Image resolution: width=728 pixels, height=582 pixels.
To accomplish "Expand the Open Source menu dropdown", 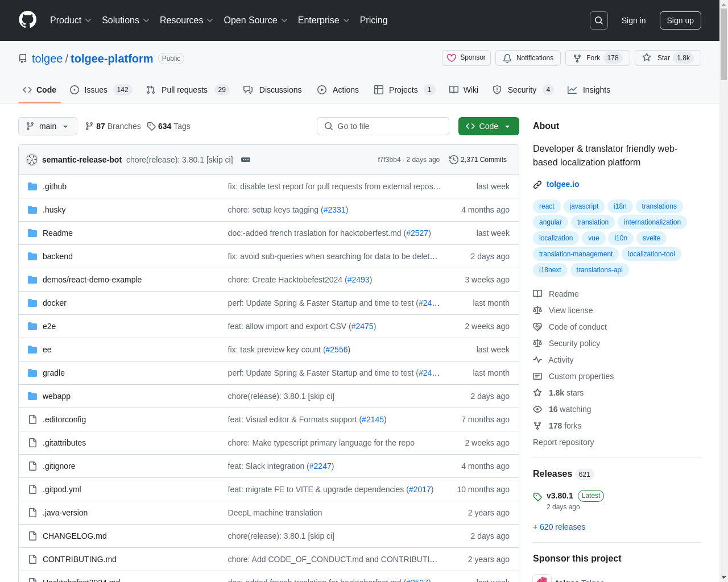I will pyautogui.click(x=256, y=20).
